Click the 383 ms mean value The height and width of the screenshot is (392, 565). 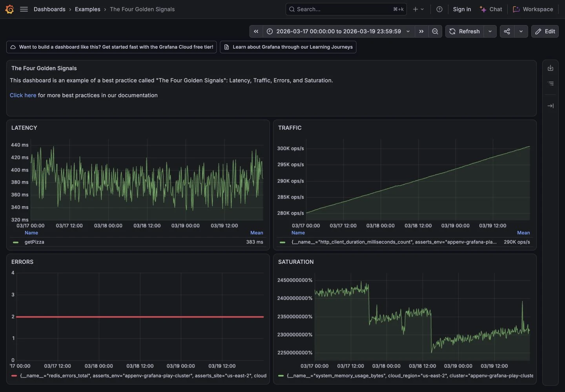tap(255, 242)
